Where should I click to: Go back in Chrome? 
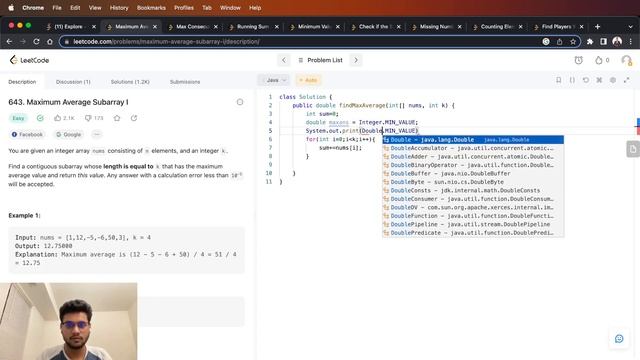coord(9,42)
